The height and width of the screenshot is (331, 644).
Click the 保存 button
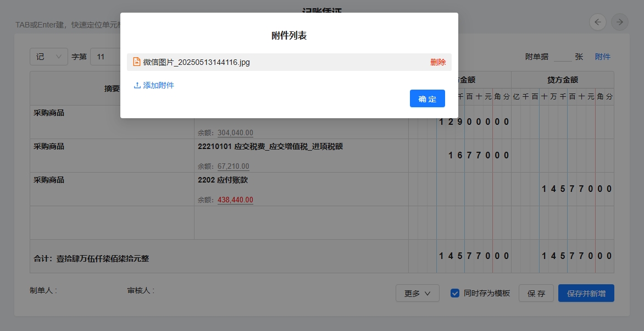[536, 293]
